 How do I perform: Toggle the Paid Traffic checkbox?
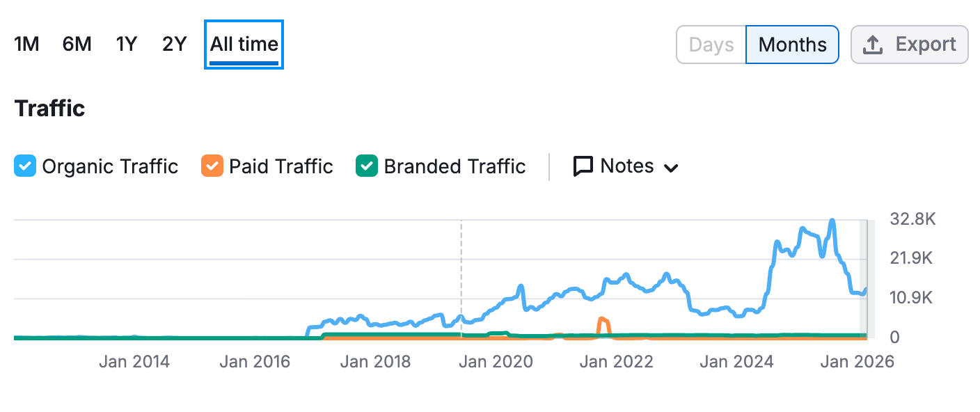click(212, 167)
